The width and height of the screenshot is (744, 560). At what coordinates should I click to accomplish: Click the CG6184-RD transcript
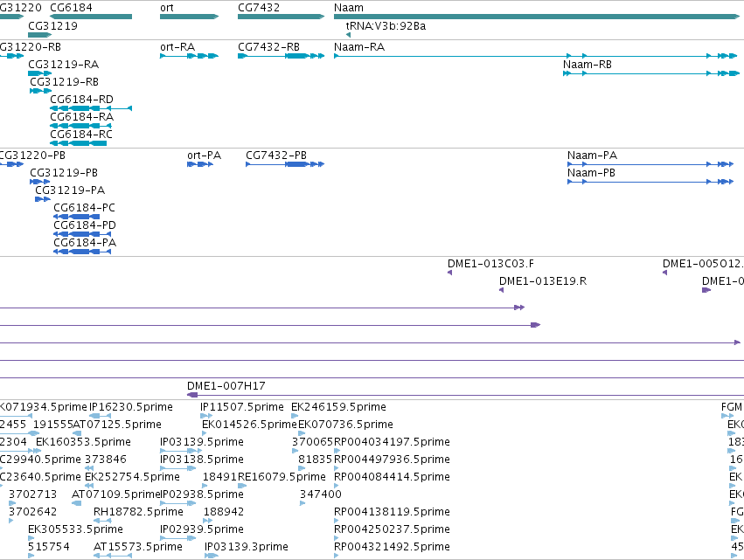[91, 108]
